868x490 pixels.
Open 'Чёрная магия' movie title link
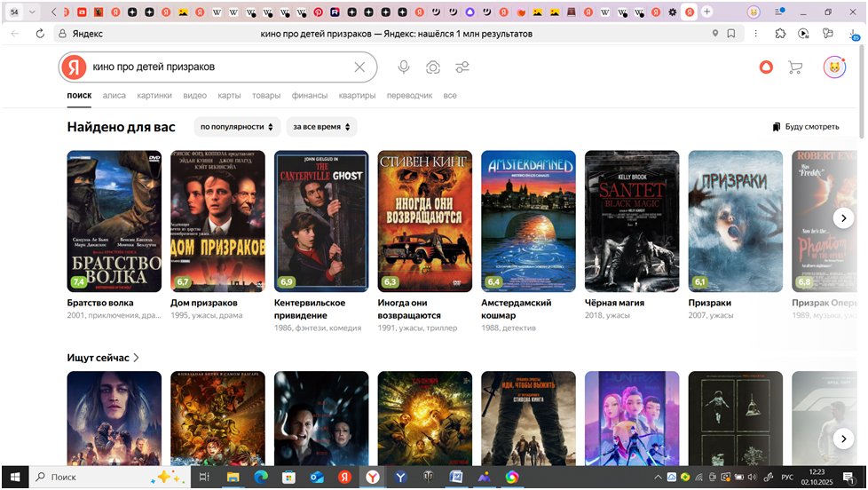[614, 303]
